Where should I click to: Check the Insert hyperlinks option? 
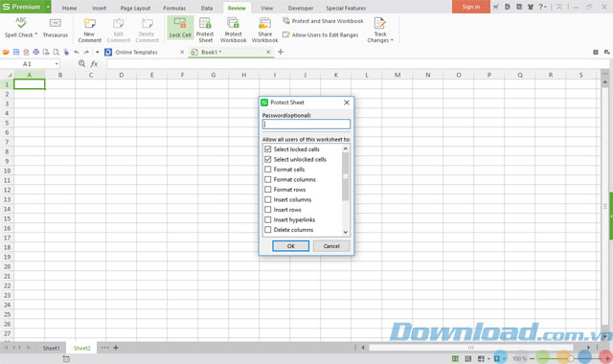tap(268, 219)
